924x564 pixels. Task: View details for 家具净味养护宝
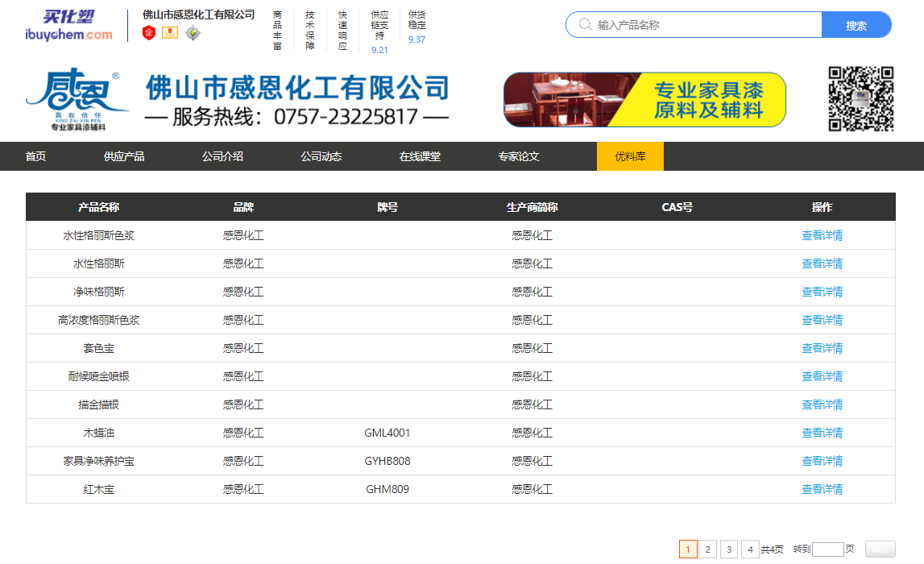pyautogui.click(x=822, y=461)
